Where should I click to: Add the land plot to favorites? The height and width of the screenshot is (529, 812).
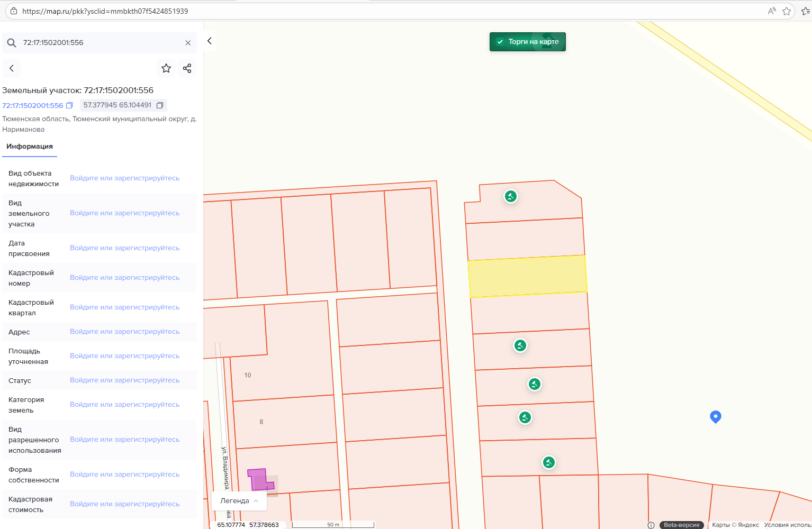(x=166, y=68)
